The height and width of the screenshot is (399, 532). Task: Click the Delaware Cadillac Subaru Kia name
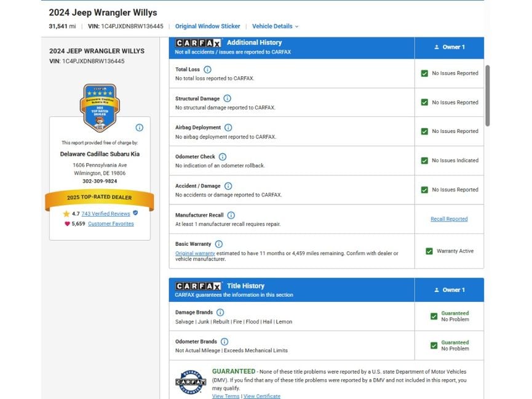tap(100, 154)
